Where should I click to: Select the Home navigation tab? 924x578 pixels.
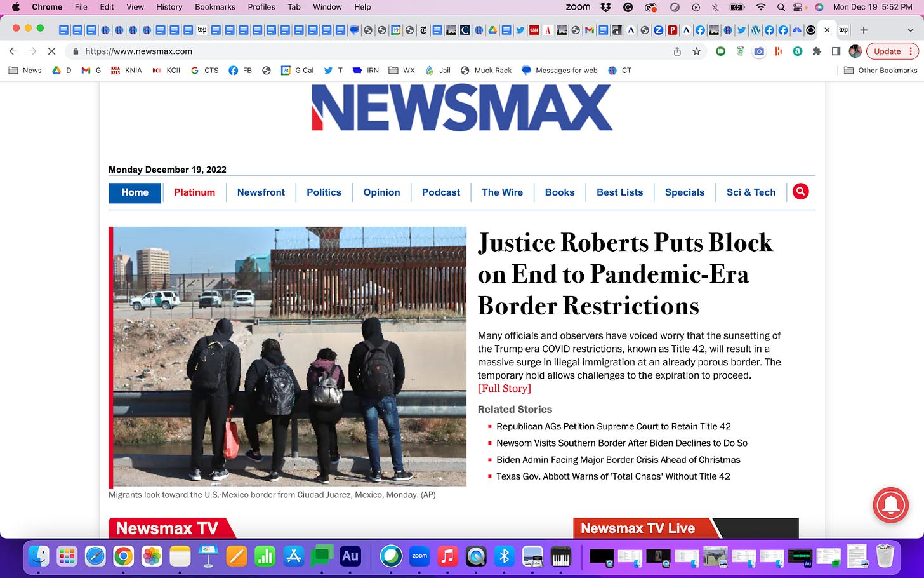pos(135,192)
